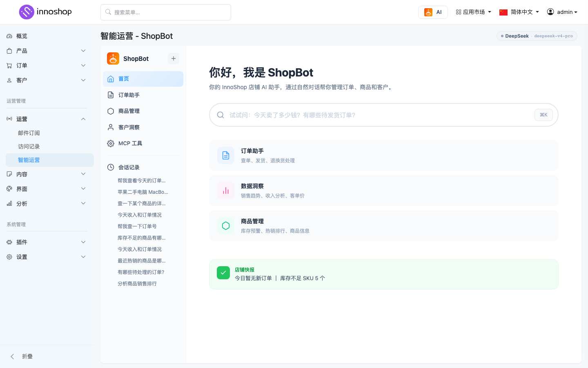Click the AI button in top bar

(x=433, y=12)
